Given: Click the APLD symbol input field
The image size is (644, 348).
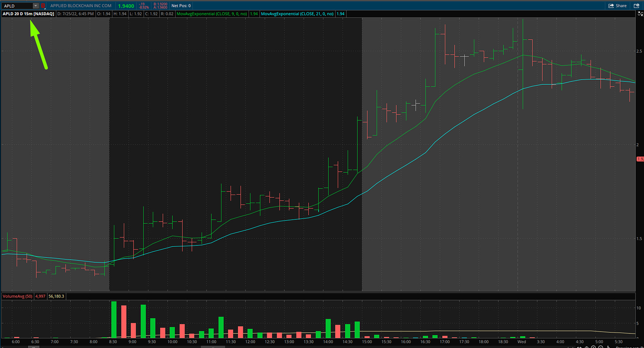Looking at the screenshot, I should pyautogui.click(x=17, y=6).
